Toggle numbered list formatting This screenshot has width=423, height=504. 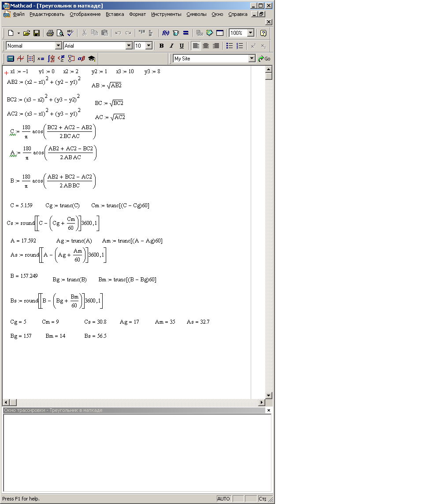240,46
